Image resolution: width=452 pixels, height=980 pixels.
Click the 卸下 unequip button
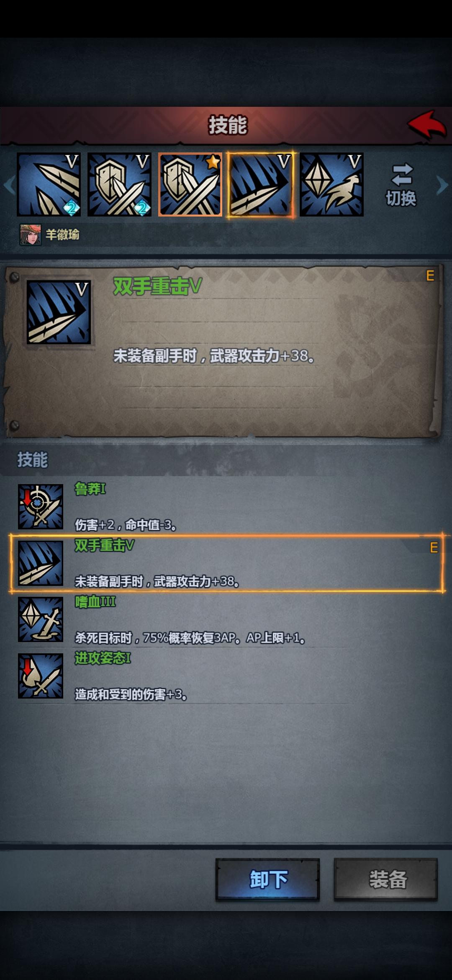click(268, 879)
